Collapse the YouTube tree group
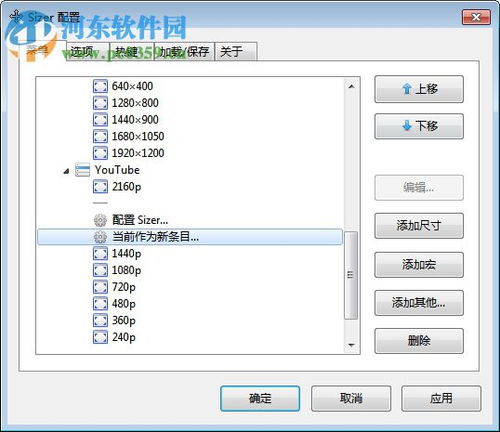500x432 pixels. coord(66,171)
